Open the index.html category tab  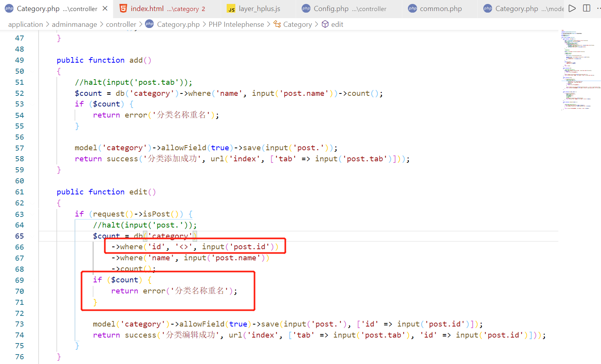point(167,9)
